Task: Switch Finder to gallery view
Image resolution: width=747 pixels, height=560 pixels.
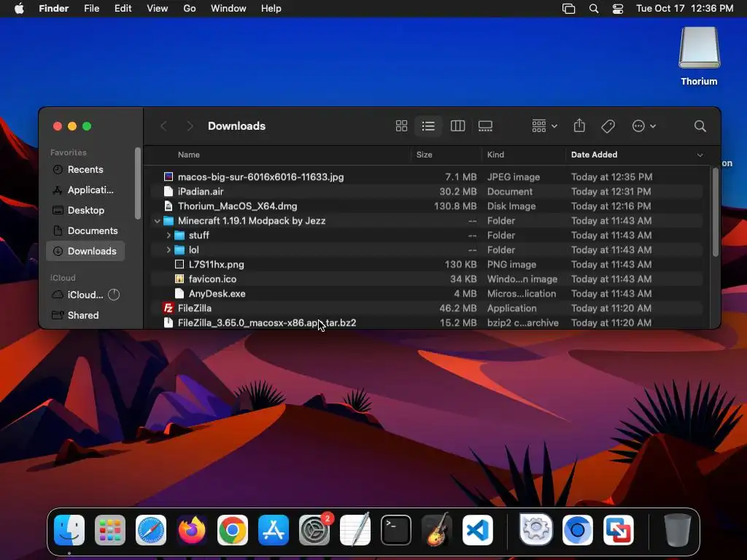Action: pyautogui.click(x=485, y=126)
